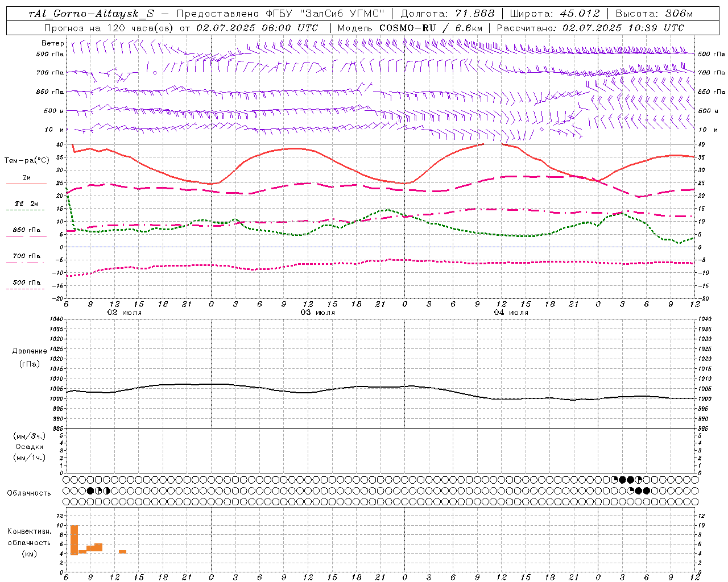Click the 04 июля date label

click(511, 313)
